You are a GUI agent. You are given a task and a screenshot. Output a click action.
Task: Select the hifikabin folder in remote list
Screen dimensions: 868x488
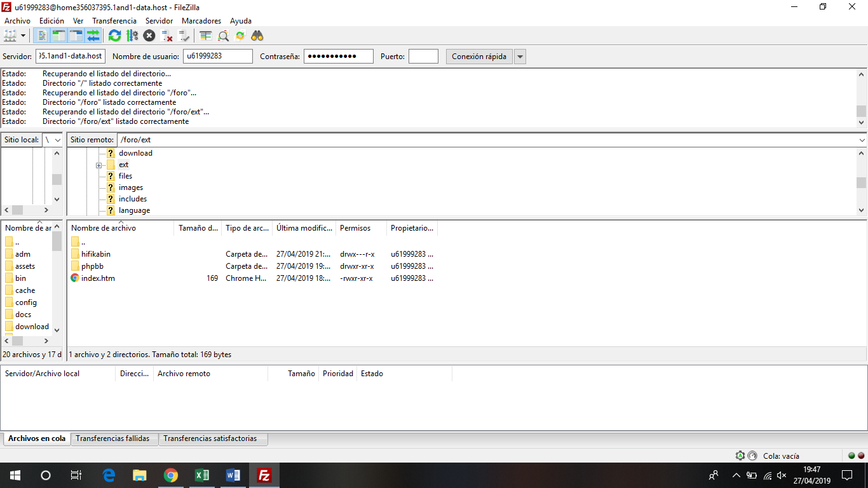[x=95, y=254]
